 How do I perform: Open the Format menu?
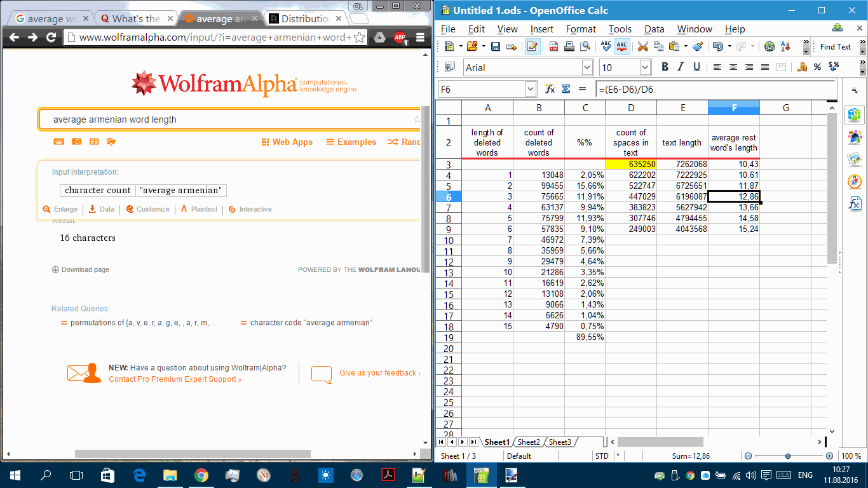click(581, 29)
